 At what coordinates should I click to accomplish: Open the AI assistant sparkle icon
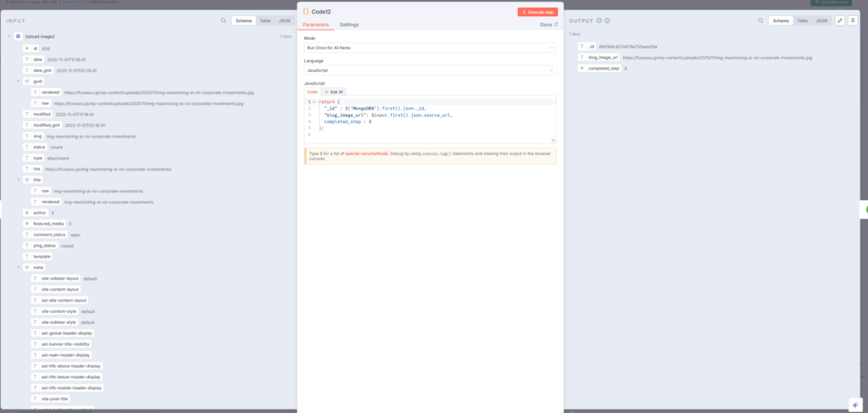(x=854, y=403)
